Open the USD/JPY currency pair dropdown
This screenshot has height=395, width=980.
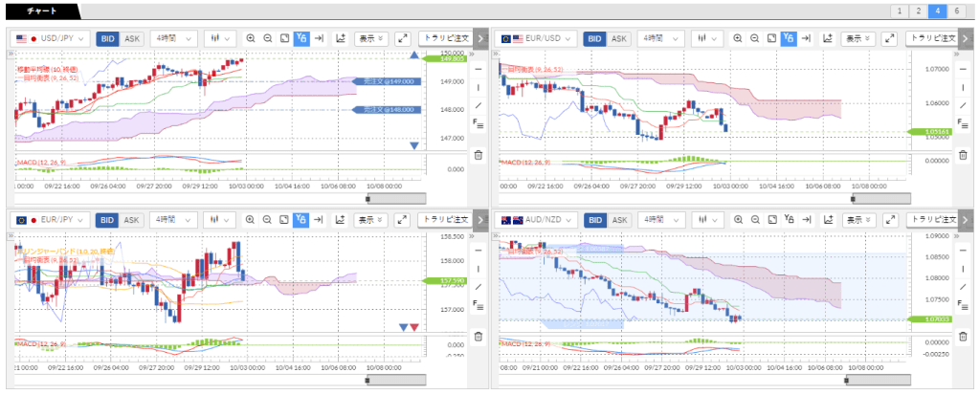(x=52, y=38)
